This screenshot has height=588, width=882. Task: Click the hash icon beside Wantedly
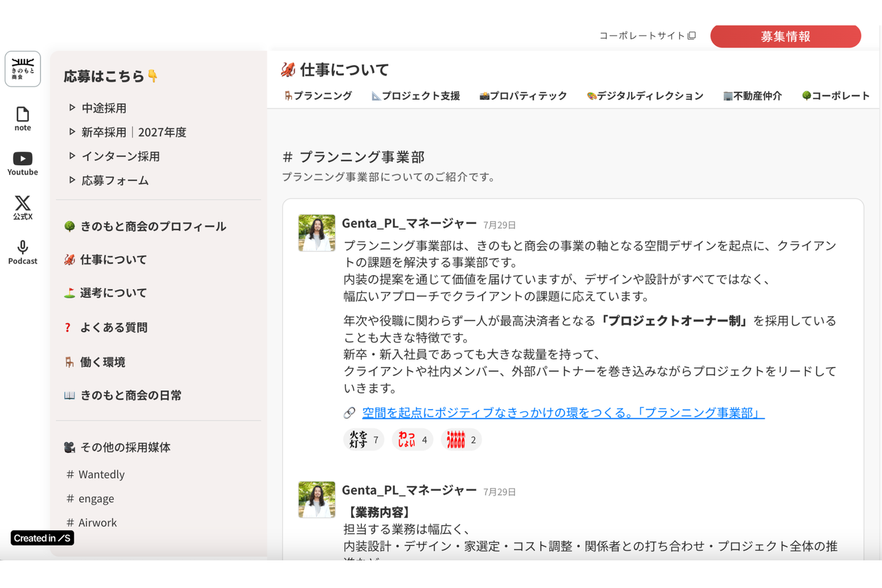pyautogui.click(x=70, y=475)
